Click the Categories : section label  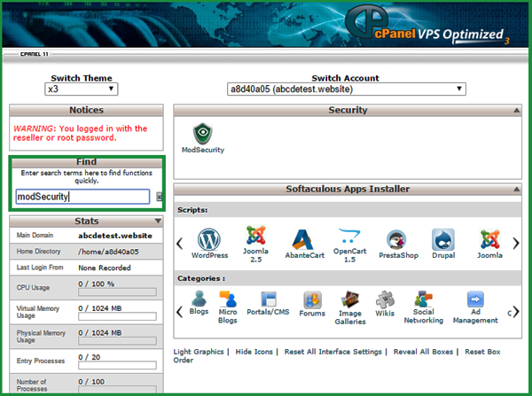[x=201, y=278]
